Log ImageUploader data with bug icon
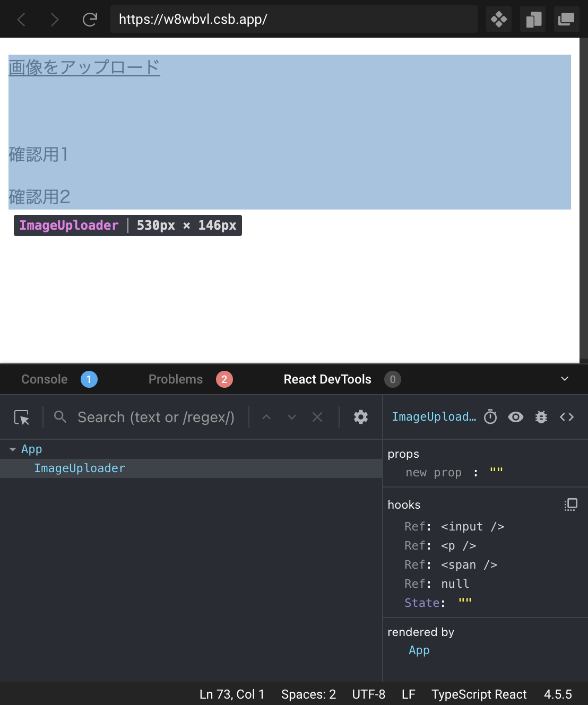 (x=541, y=417)
